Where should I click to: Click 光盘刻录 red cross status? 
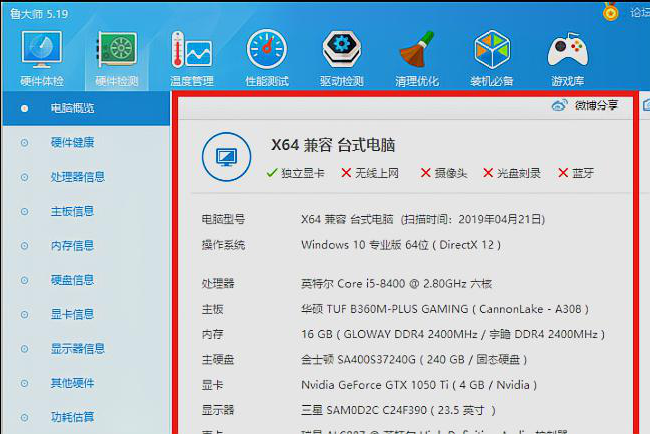coord(512,173)
